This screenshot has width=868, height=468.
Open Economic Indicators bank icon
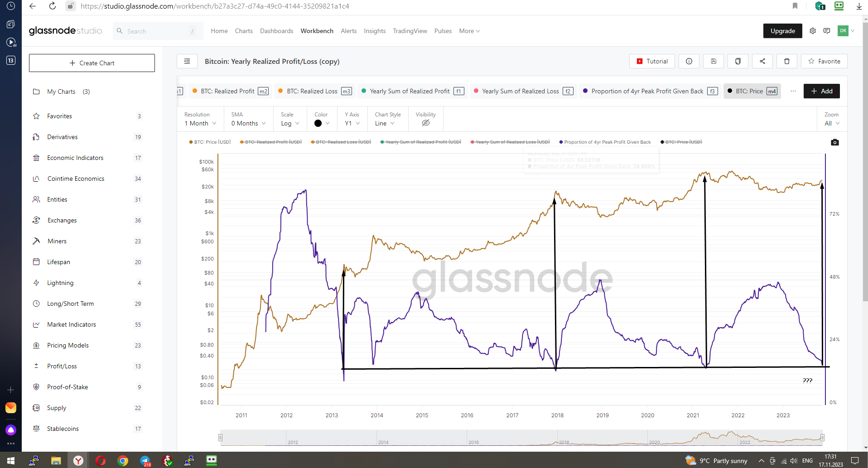[36, 158]
